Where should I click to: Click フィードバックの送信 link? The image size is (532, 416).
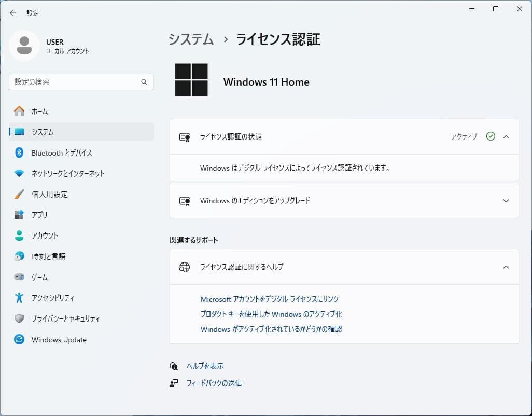click(215, 382)
